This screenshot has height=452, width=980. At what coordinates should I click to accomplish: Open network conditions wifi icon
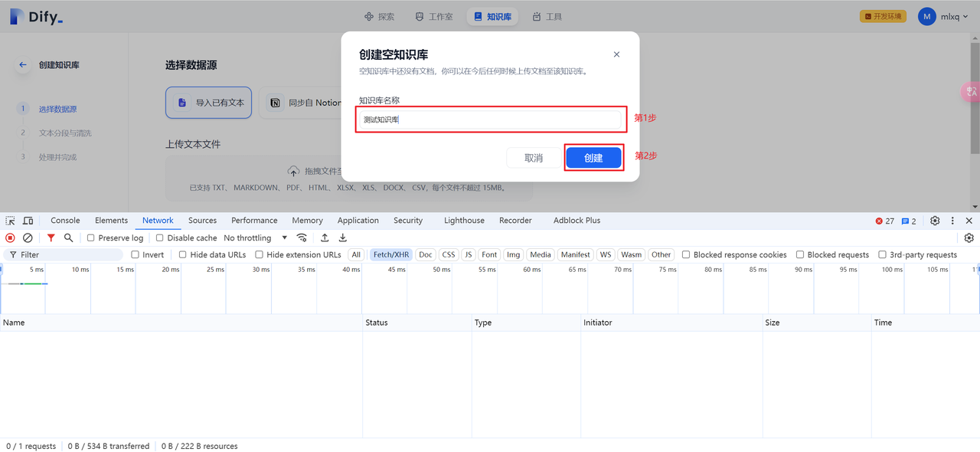tap(302, 238)
